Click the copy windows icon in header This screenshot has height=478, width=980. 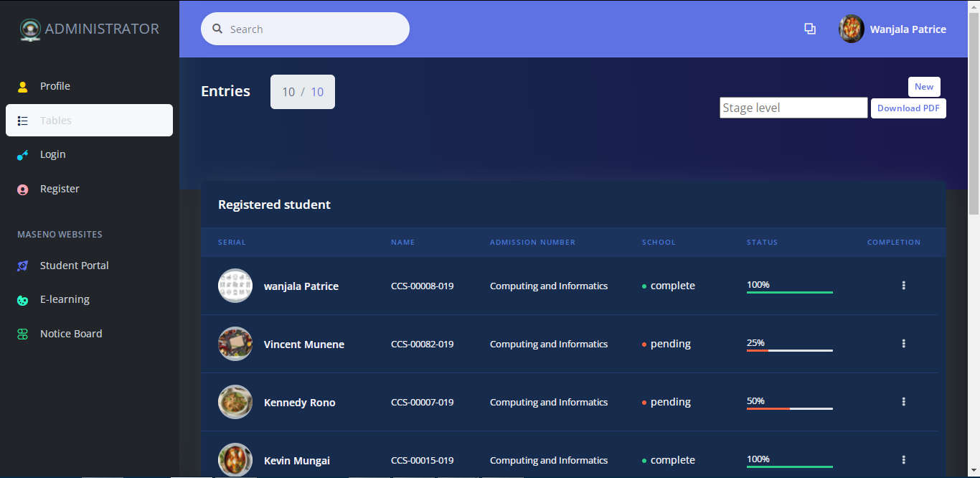pyautogui.click(x=810, y=29)
